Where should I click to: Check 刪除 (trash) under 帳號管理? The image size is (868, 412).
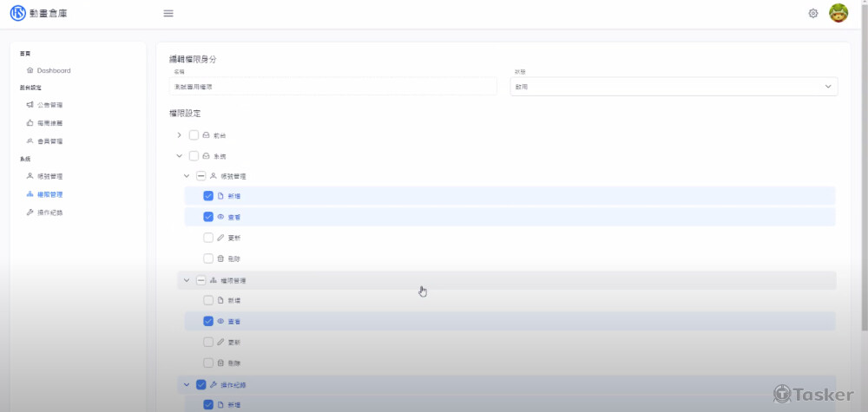208,258
